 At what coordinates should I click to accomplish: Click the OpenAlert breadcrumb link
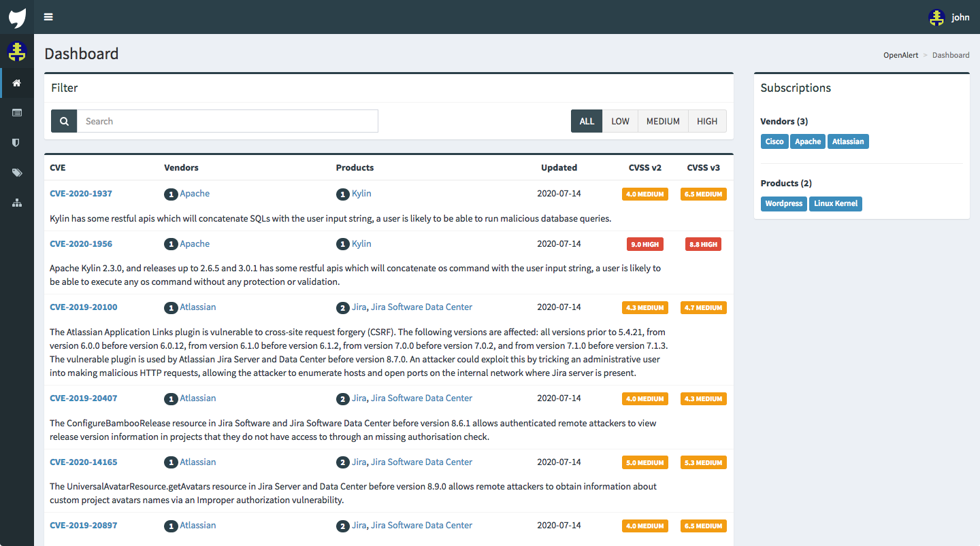(900, 55)
